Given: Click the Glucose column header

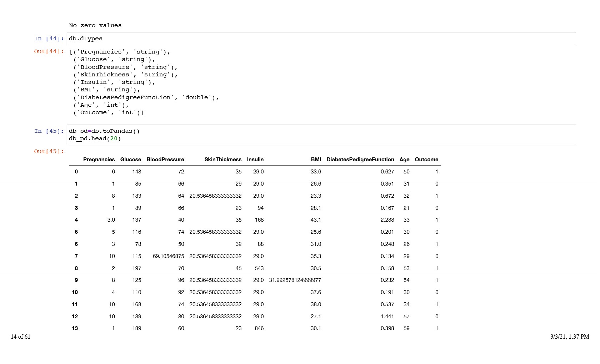Looking at the screenshot, I should (x=130, y=160).
